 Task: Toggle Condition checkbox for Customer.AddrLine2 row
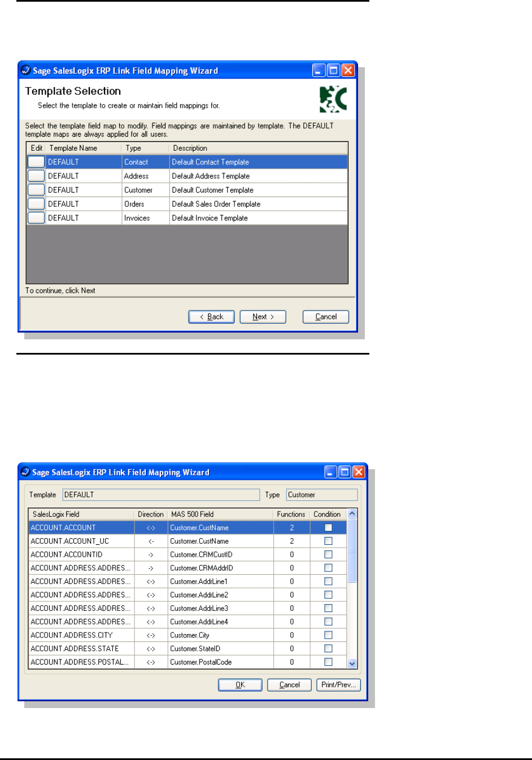tap(328, 595)
